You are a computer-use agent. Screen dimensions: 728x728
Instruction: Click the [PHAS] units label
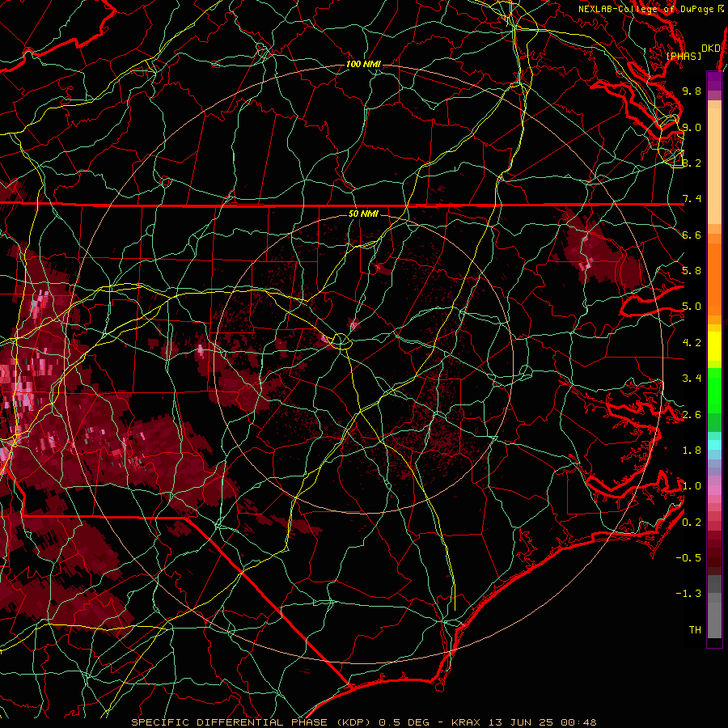[684, 57]
